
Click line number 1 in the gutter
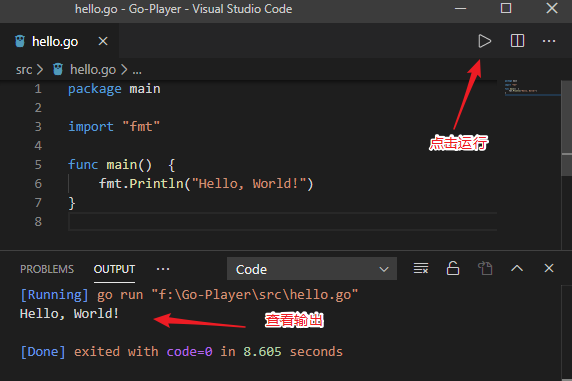(x=38, y=89)
